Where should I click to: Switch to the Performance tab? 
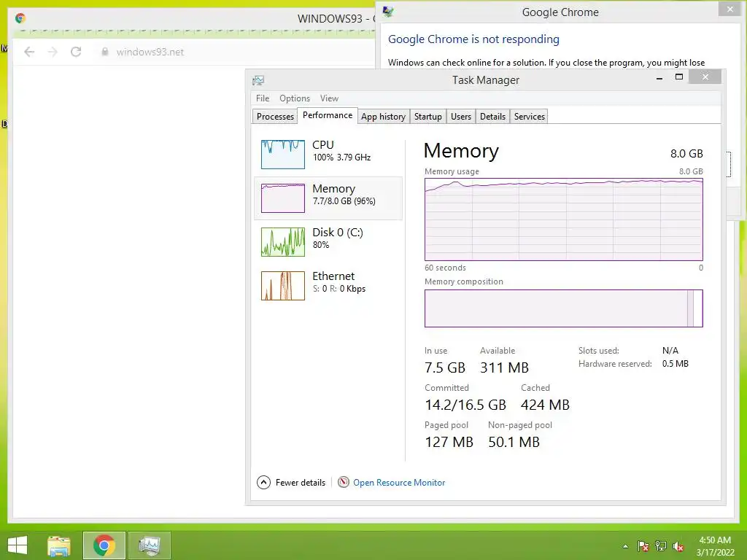coord(328,115)
